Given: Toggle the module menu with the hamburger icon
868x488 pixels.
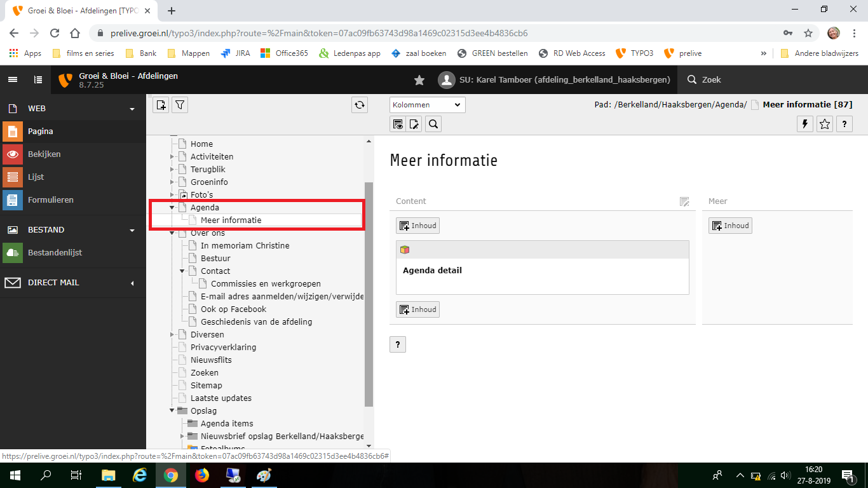Looking at the screenshot, I should [13, 80].
